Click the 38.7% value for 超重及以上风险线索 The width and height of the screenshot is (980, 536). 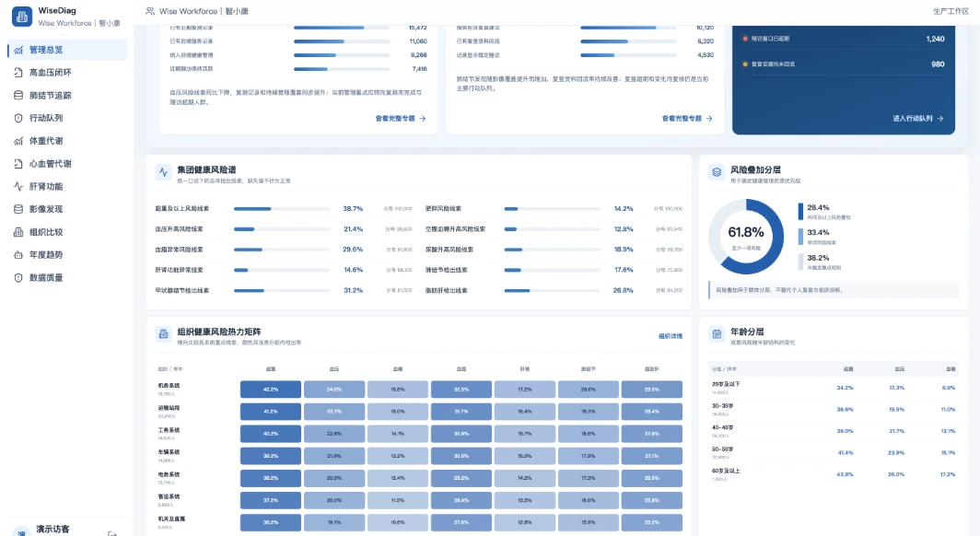[353, 209]
